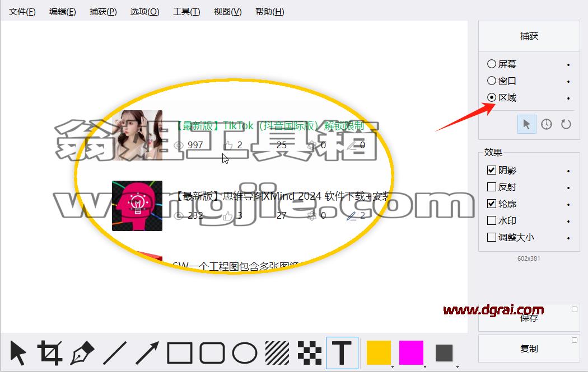Open options dot next to 区域
The height and width of the screenshot is (372, 588).
[568, 98]
